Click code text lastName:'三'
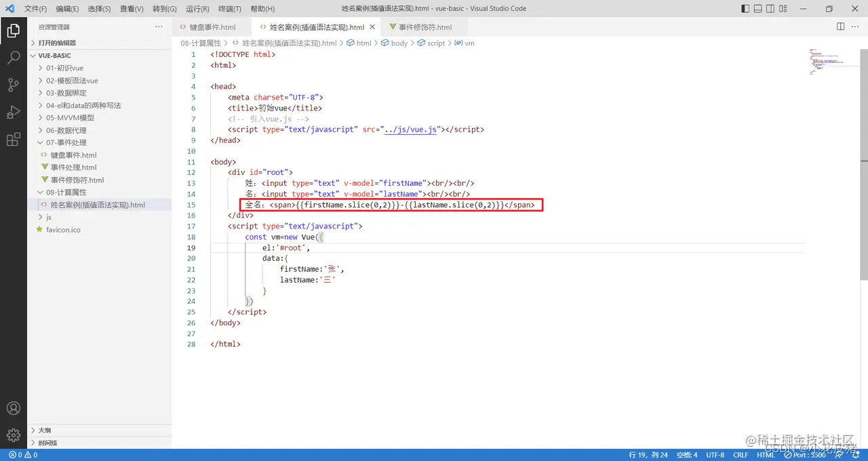 pyautogui.click(x=307, y=280)
